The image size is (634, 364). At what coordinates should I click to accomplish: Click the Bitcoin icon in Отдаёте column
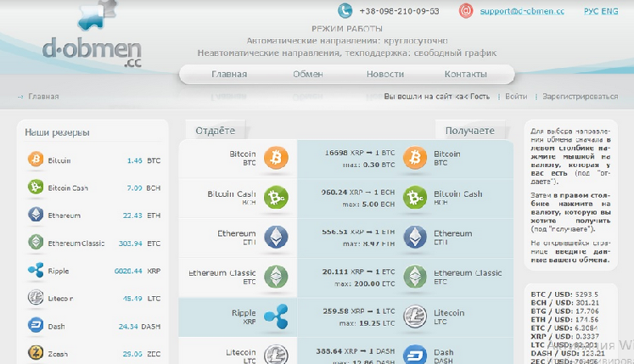[276, 158]
